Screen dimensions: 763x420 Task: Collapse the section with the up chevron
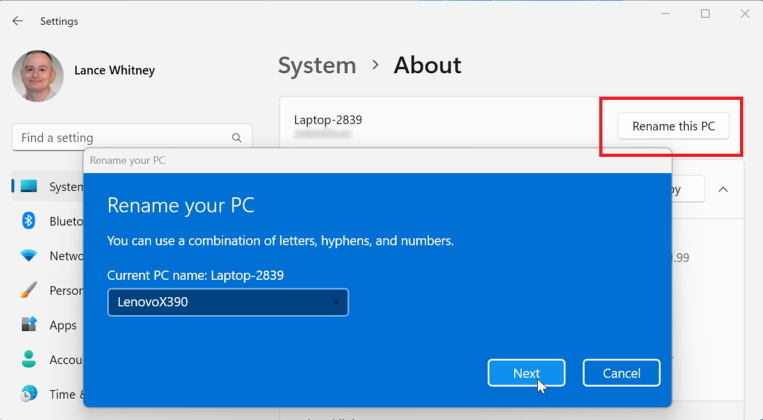[x=723, y=189]
